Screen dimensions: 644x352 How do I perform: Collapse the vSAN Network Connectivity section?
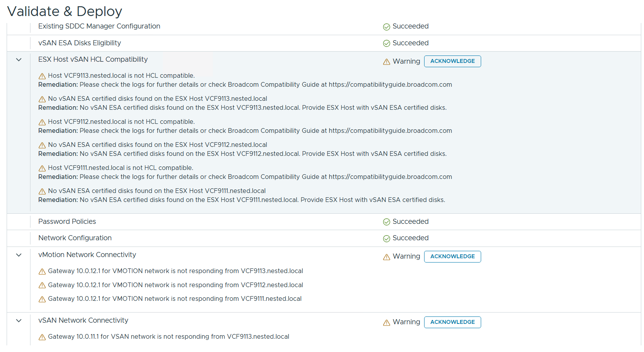(19, 321)
